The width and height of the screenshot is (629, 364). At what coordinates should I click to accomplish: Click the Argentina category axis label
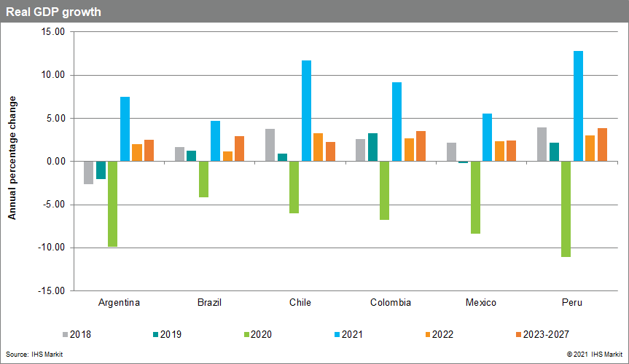[x=119, y=303]
